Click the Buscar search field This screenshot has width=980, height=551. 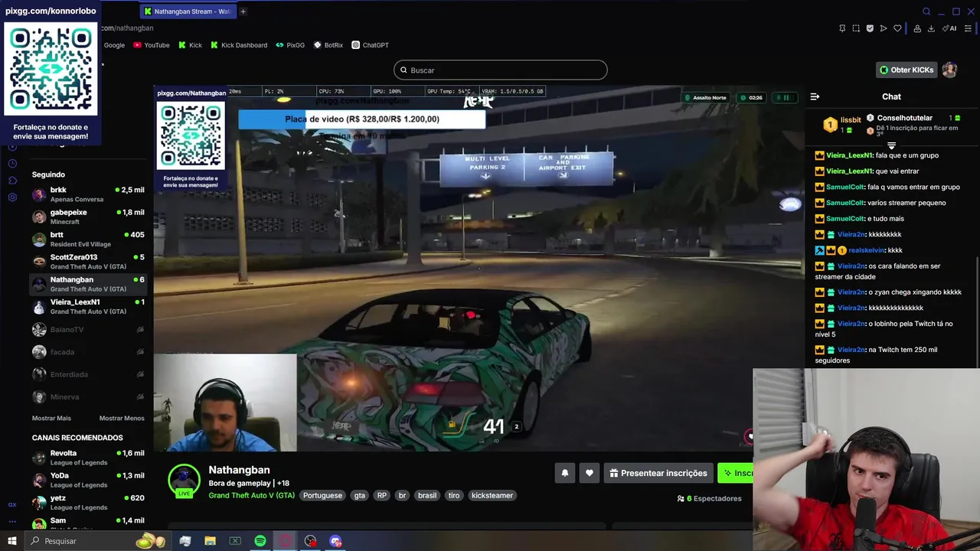coord(501,70)
